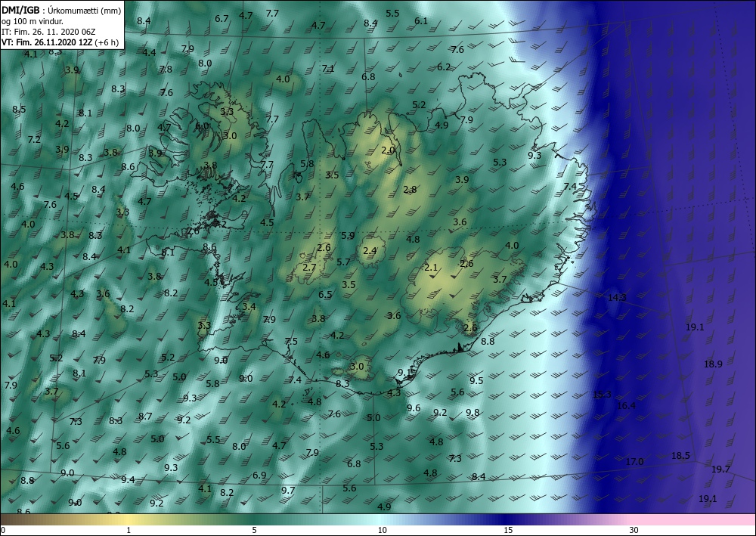Click the 2.1 value over Vatnajökull

pyautogui.click(x=431, y=268)
